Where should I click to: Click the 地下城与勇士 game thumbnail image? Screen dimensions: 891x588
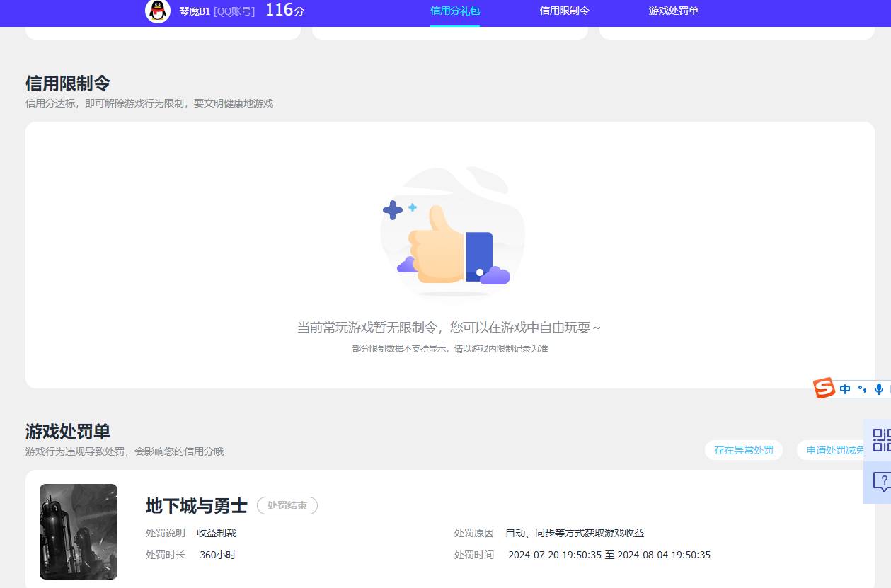pyautogui.click(x=78, y=531)
